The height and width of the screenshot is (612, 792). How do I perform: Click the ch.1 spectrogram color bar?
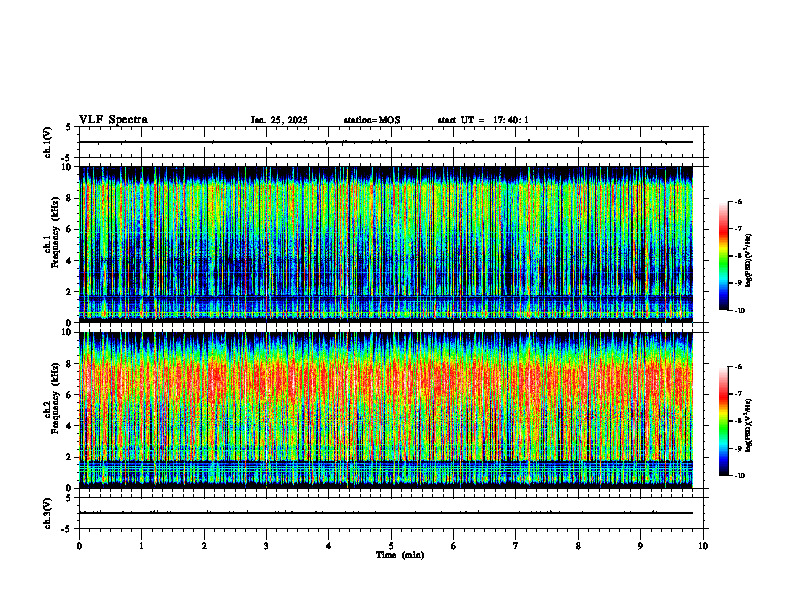coord(723,256)
